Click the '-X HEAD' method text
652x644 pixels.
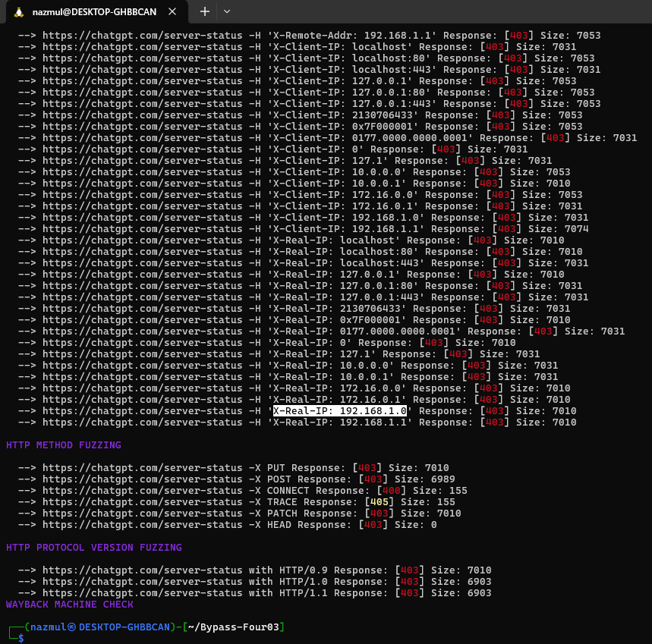pyautogui.click(x=270, y=525)
